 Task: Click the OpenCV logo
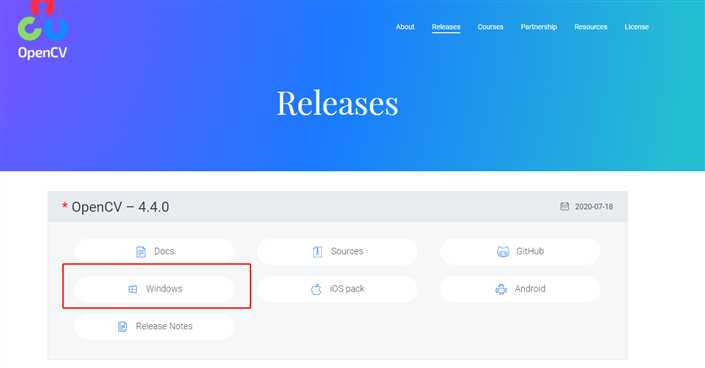tap(43, 30)
